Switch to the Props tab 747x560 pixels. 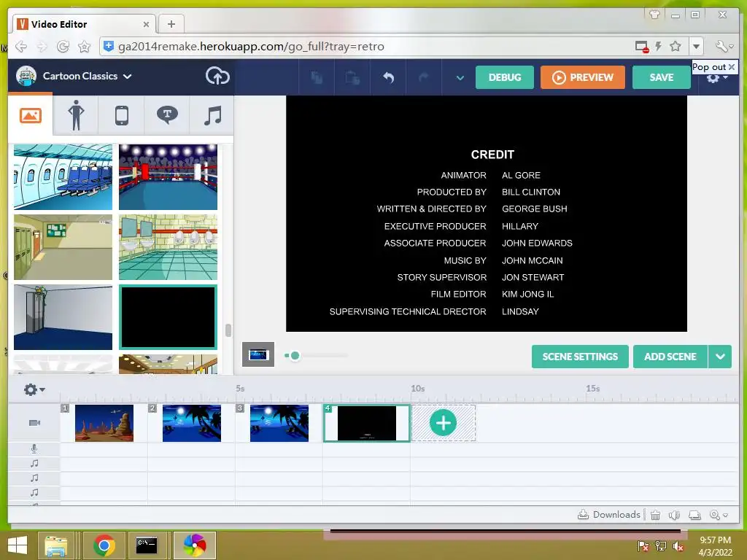(122, 115)
